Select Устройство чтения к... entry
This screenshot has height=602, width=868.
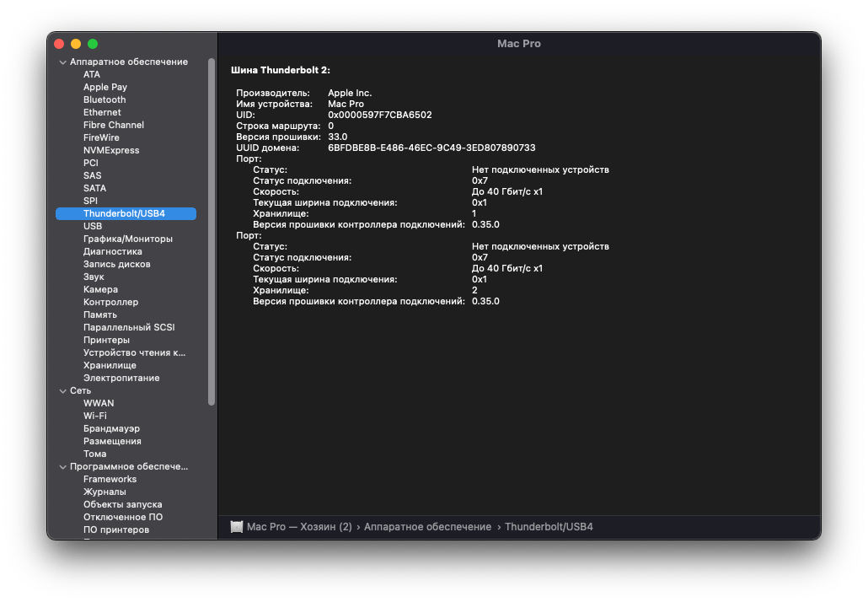[x=135, y=352]
